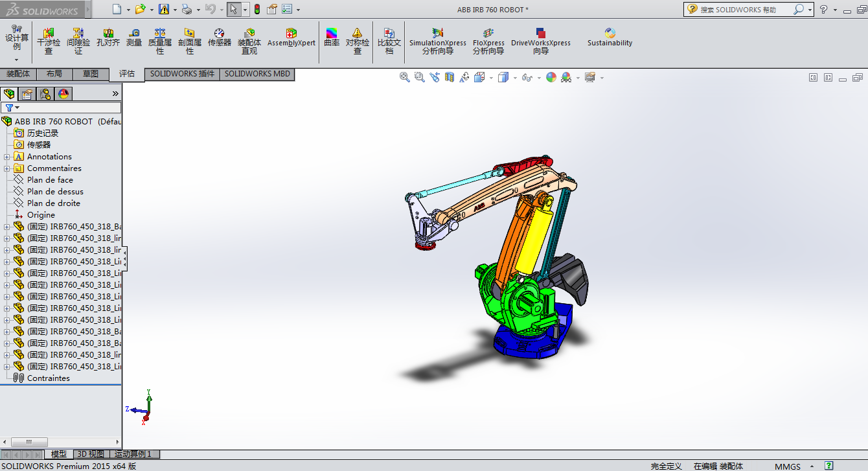This screenshot has width=868, height=471.
Task: Open the Options checklist icon
Action: 287,9
